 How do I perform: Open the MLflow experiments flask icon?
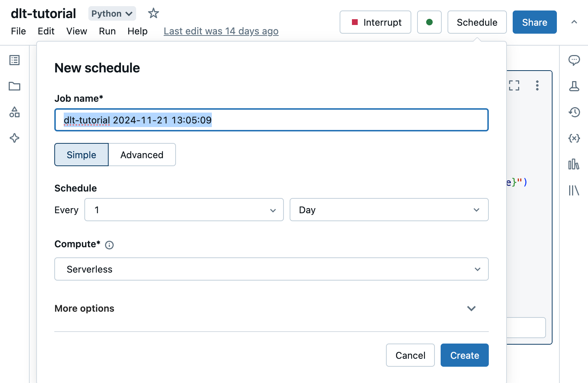574,86
